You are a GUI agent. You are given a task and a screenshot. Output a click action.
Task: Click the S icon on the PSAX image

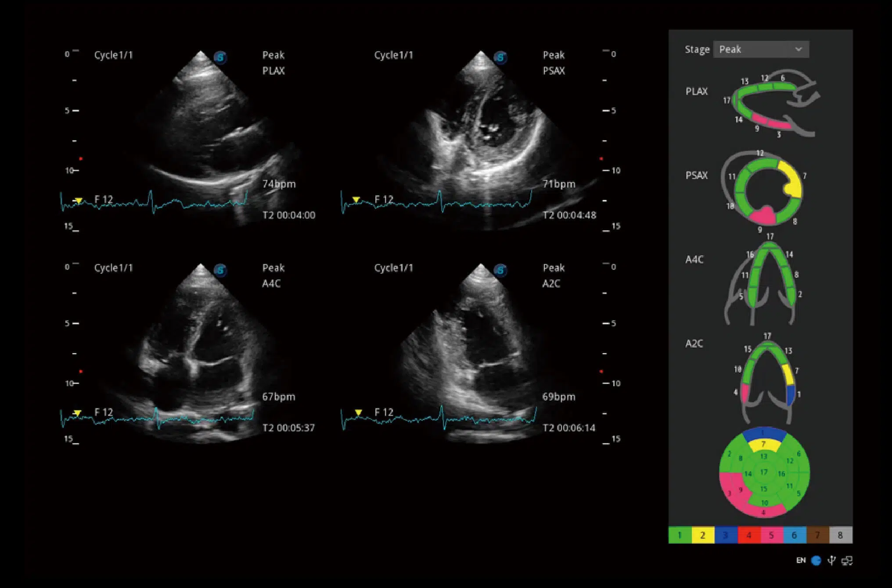tap(500, 57)
